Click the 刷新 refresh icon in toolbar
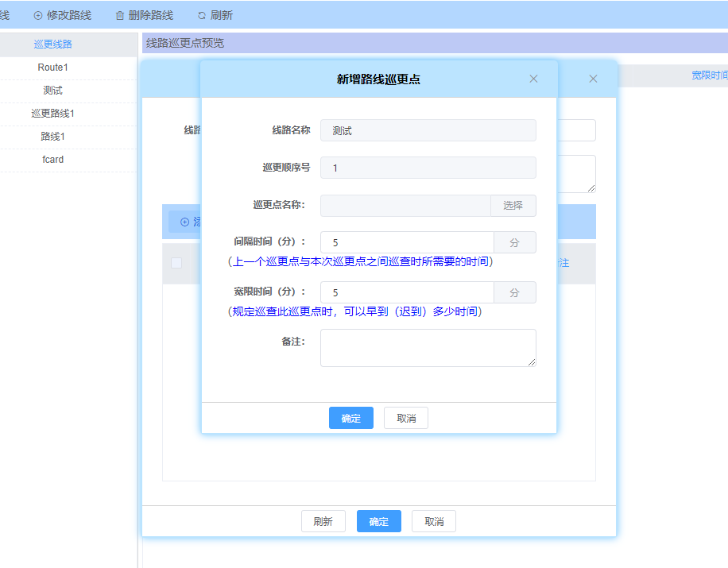The width and height of the screenshot is (728, 568). click(x=201, y=16)
